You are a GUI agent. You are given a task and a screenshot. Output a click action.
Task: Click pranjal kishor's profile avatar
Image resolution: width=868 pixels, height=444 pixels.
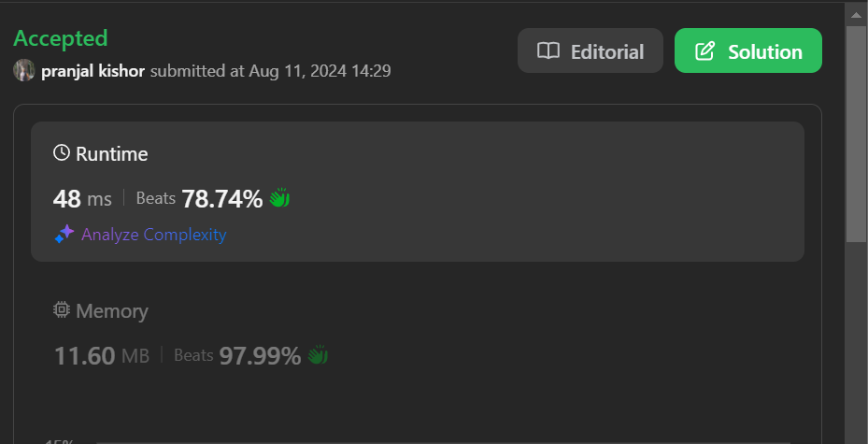click(24, 70)
